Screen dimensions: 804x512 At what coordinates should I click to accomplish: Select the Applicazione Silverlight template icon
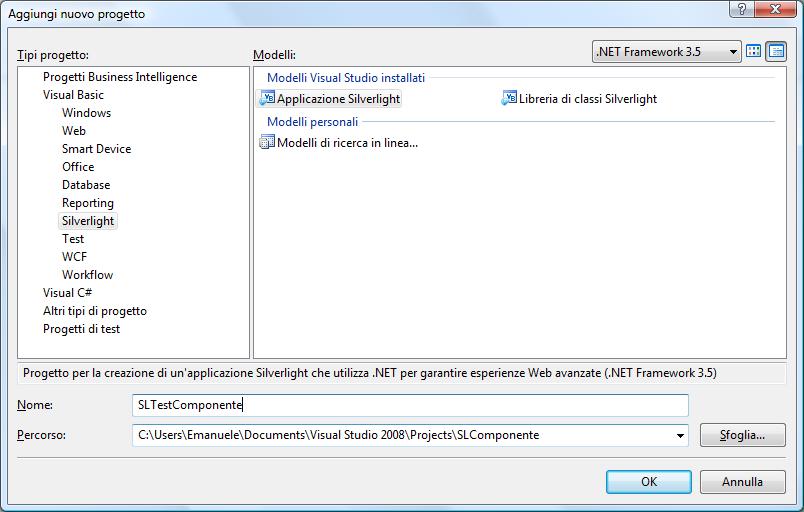267,98
